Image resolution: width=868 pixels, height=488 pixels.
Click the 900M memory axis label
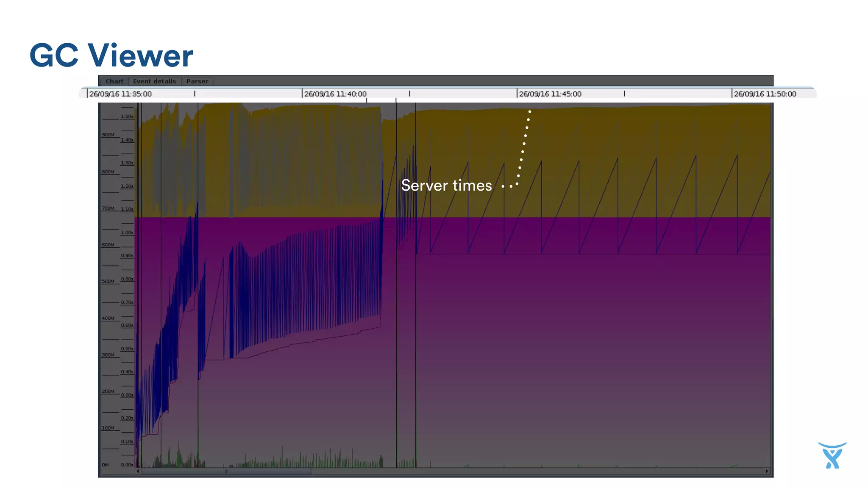tap(108, 135)
